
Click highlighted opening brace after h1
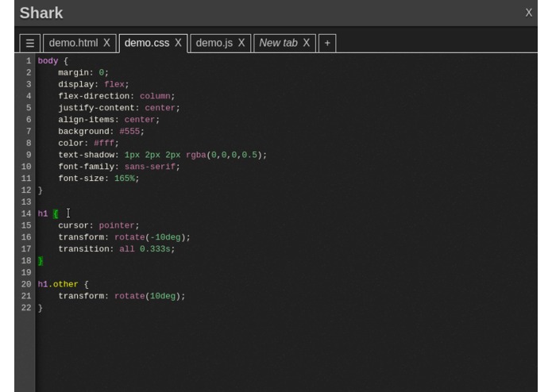56,213
